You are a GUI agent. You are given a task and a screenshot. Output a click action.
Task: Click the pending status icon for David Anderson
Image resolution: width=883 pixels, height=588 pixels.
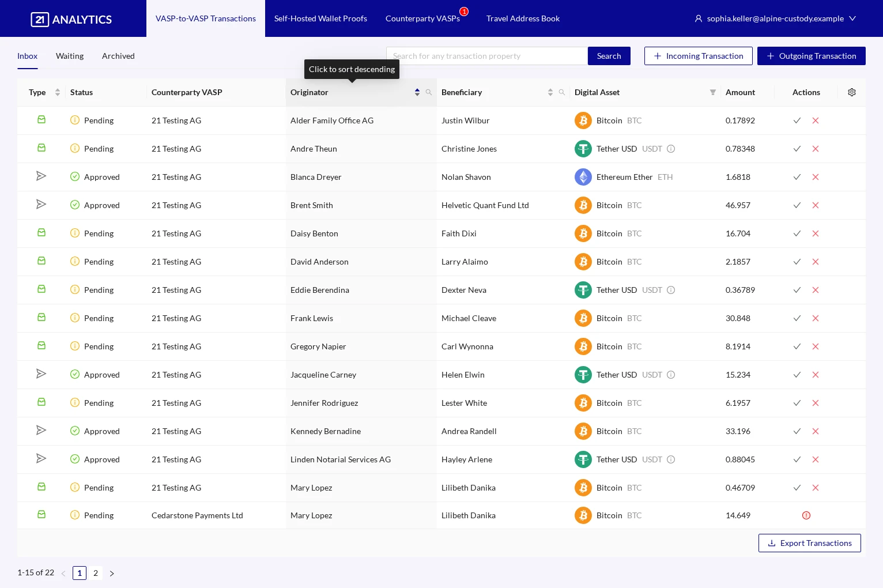(x=75, y=261)
